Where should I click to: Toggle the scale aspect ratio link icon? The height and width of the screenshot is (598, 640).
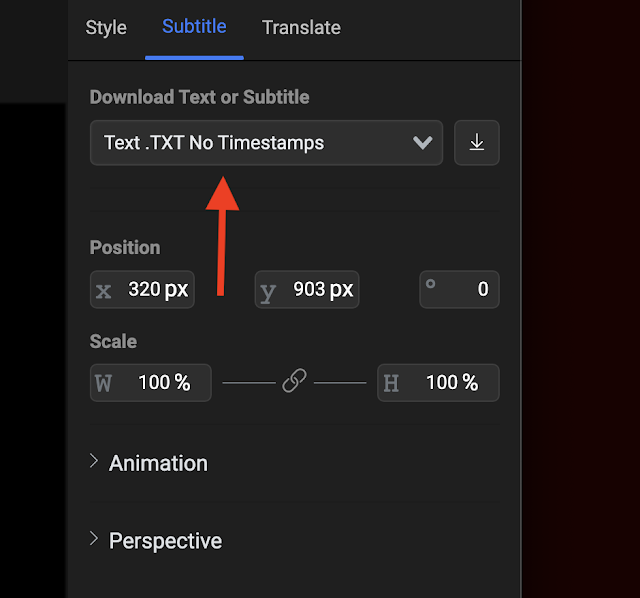coord(294,382)
